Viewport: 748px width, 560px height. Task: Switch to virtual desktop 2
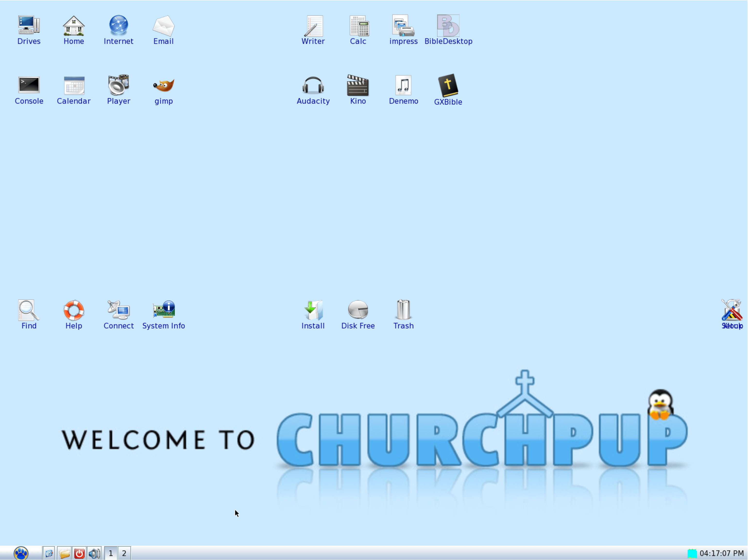click(124, 553)
